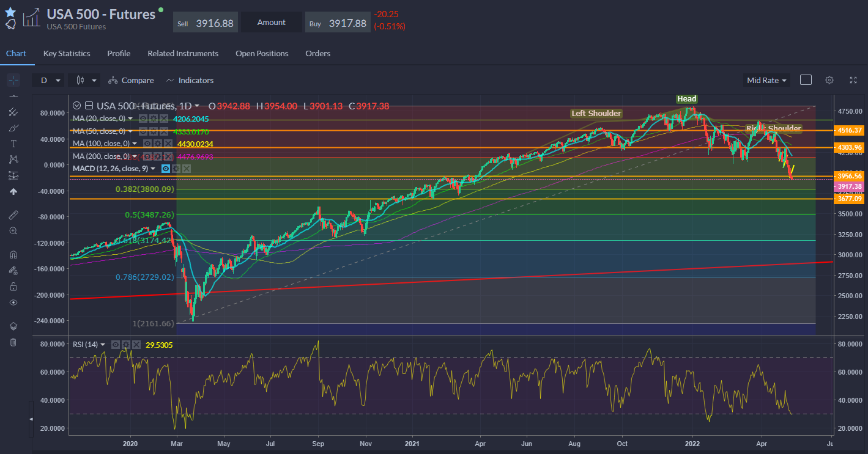Screen dimensions: 868x454
Task: Toggle visibility of MA 20 indicator
Action: point(143,119)
